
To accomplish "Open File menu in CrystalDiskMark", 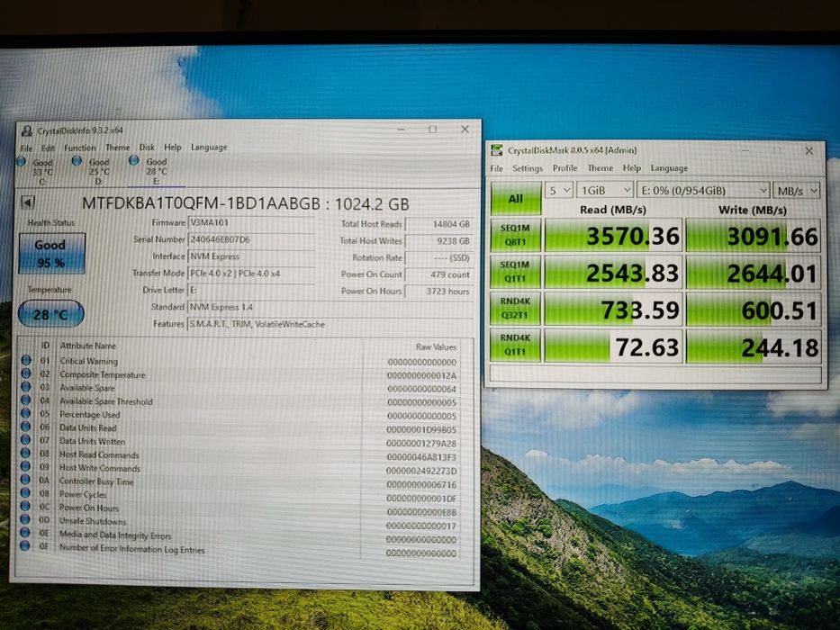I will (497, 168).
